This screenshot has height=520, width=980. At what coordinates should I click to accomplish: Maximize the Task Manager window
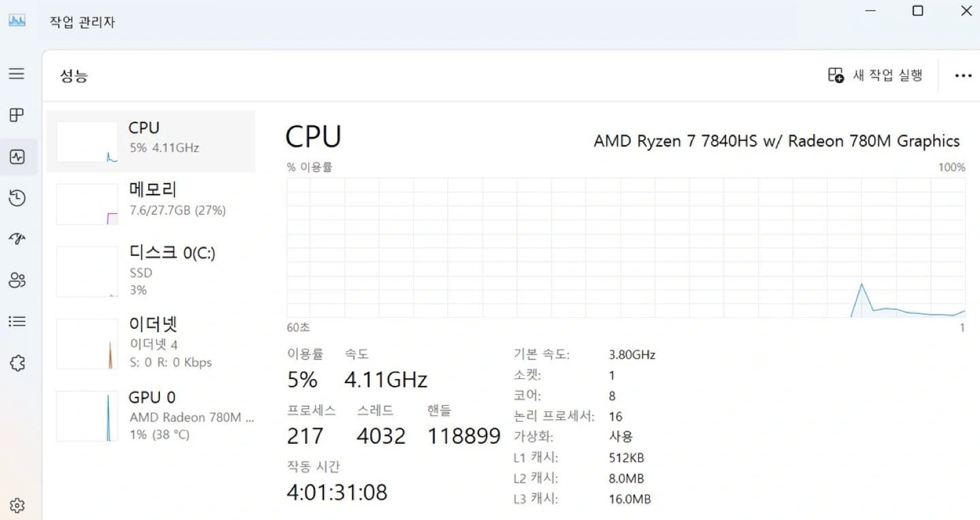pyautogui.click(x=917, y=11)
